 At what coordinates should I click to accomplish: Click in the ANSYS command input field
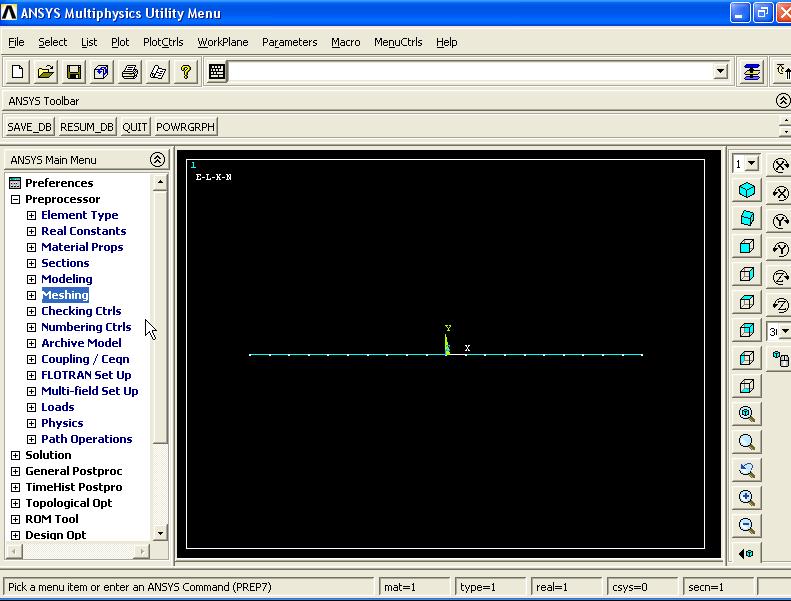(470, 72)
